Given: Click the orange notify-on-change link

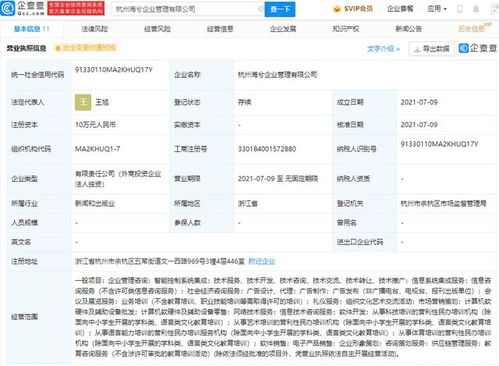Looking at the screenshot, I should (89, 48).
